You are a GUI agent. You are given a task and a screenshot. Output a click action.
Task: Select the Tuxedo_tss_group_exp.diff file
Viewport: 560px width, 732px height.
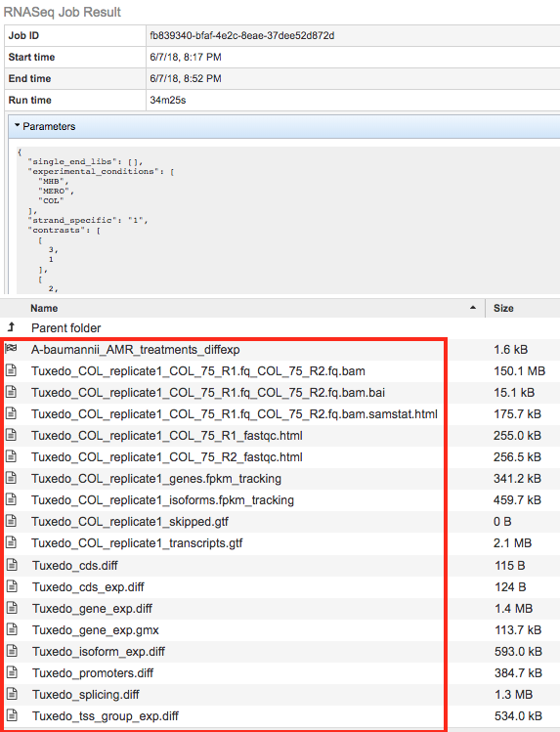[x=106, y=715]
